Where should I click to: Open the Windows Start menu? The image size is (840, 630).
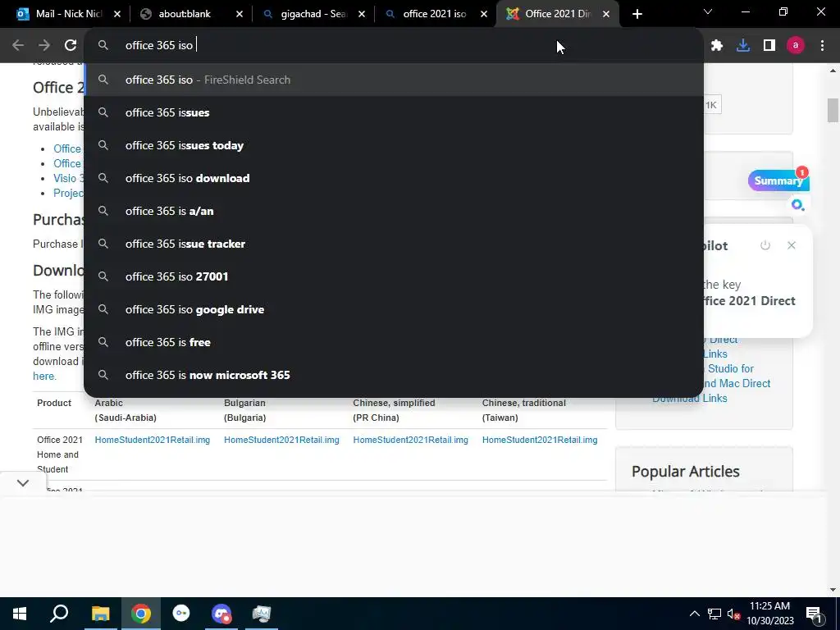coord(20,614)
